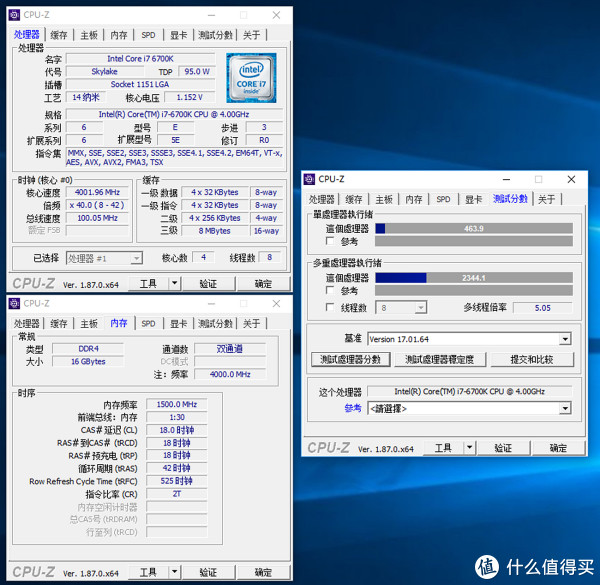
Task: Click 确定 button in memory window
Action: (x=263, y=572)
